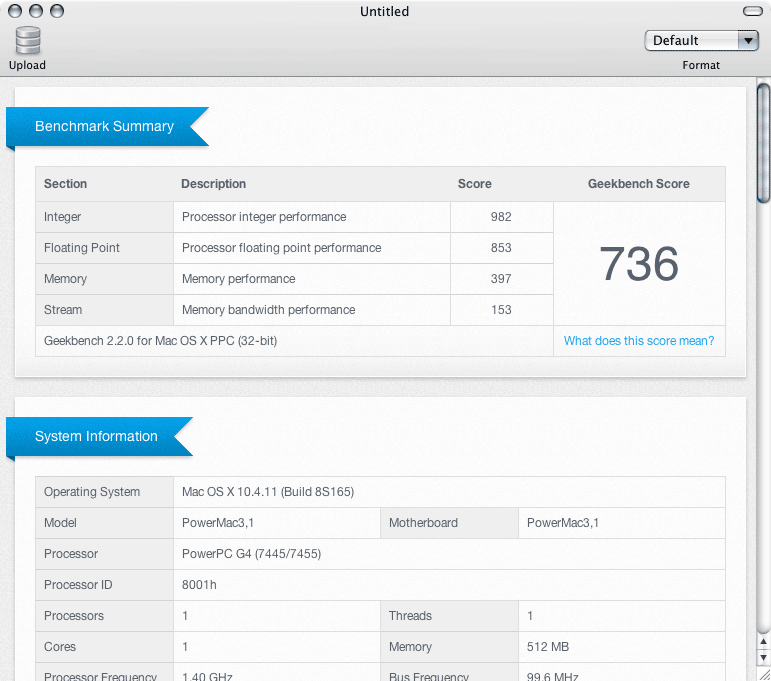Zoom the Untitled window
The width and height of the screenshot is (771, 681).
tap(57, 11)
